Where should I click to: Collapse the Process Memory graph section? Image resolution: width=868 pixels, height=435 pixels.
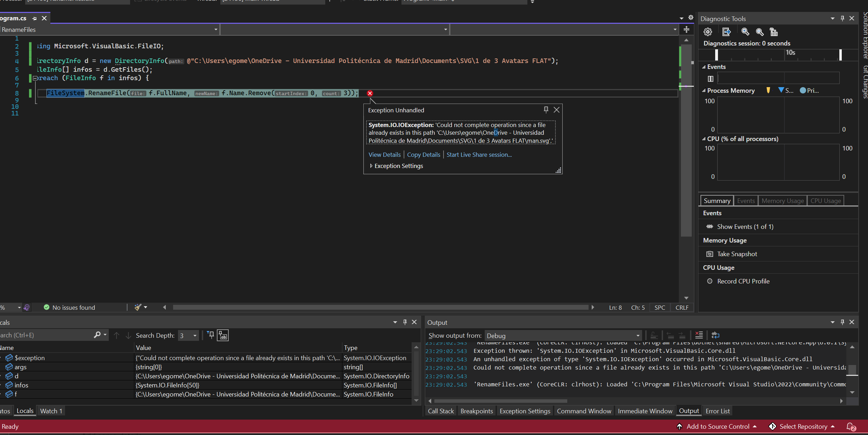pyautogui.click(x=704, y=91)
